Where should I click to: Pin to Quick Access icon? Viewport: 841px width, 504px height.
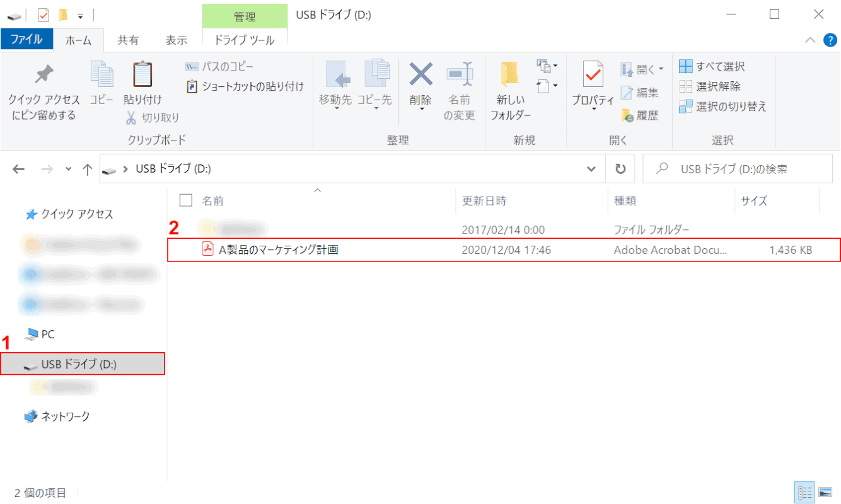click(43, 76)
